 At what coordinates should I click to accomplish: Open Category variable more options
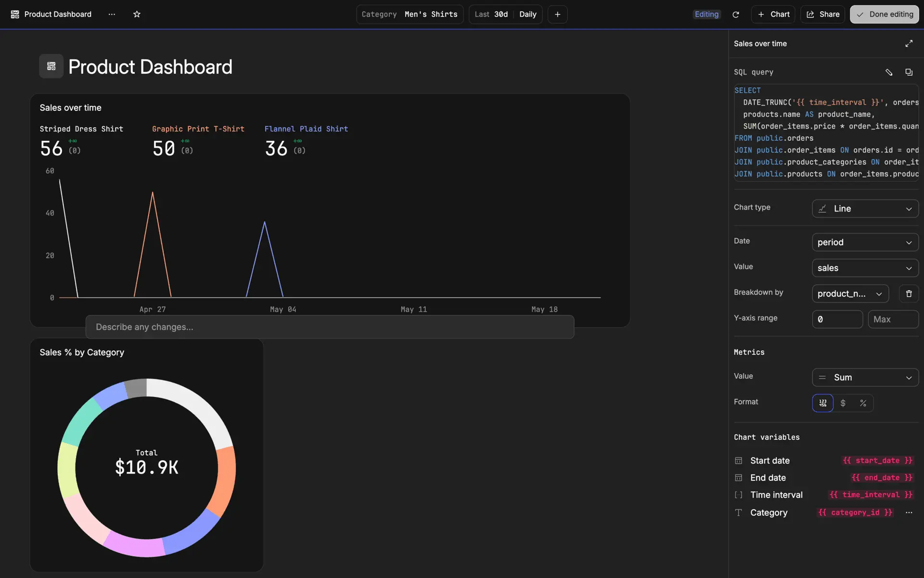(x=909, y=512)
